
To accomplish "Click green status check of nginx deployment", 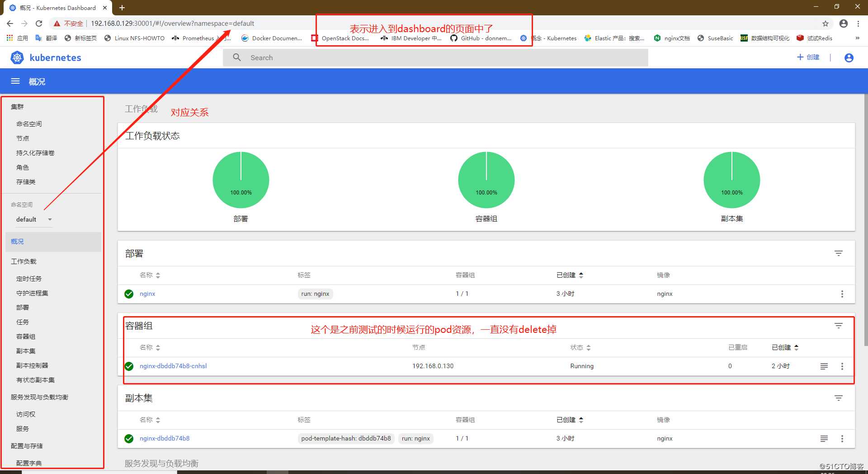I will pos(129,294).
